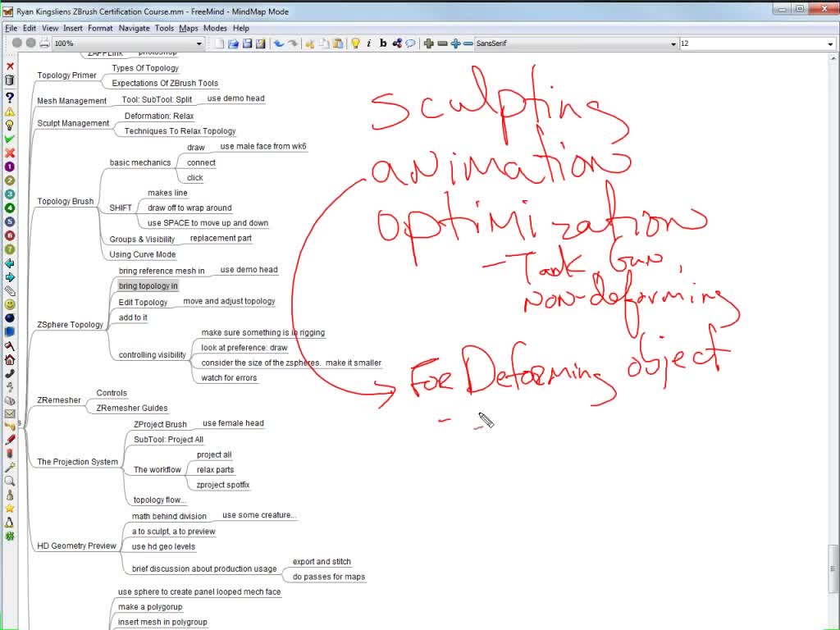This screenshot has height=630, width=840.
Task: Add the Question mark icon to node
Action: pos(10,98)
